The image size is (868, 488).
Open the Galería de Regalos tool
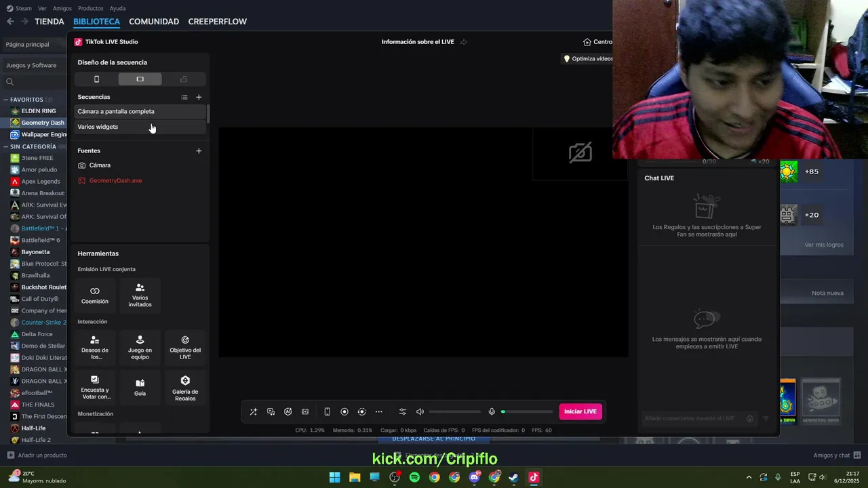point(185,387)
